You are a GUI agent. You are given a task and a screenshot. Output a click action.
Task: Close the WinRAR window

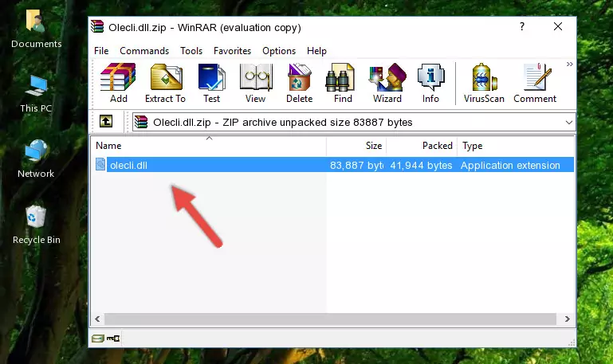coord(558,26)
